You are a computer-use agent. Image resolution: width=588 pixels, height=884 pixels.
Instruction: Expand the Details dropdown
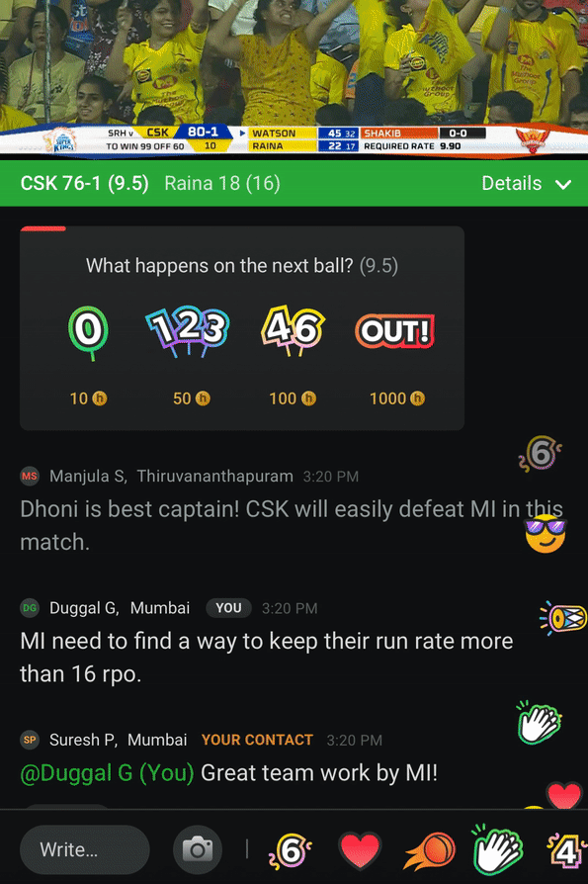[x=526, y=183]
